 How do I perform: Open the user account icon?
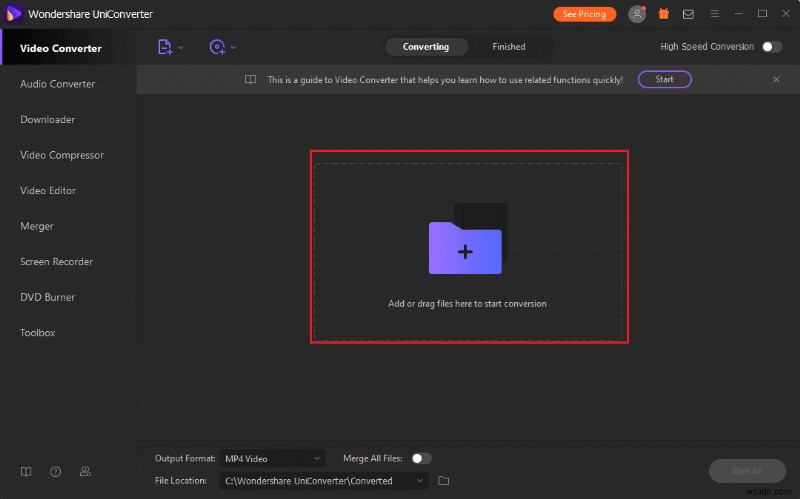click(x=637, y=14)
